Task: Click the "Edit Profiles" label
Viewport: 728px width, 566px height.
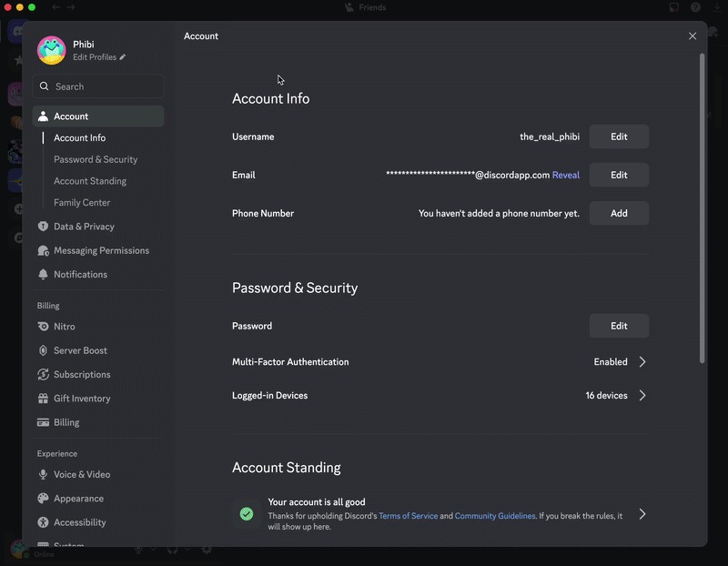Action: tap(95, 57)
